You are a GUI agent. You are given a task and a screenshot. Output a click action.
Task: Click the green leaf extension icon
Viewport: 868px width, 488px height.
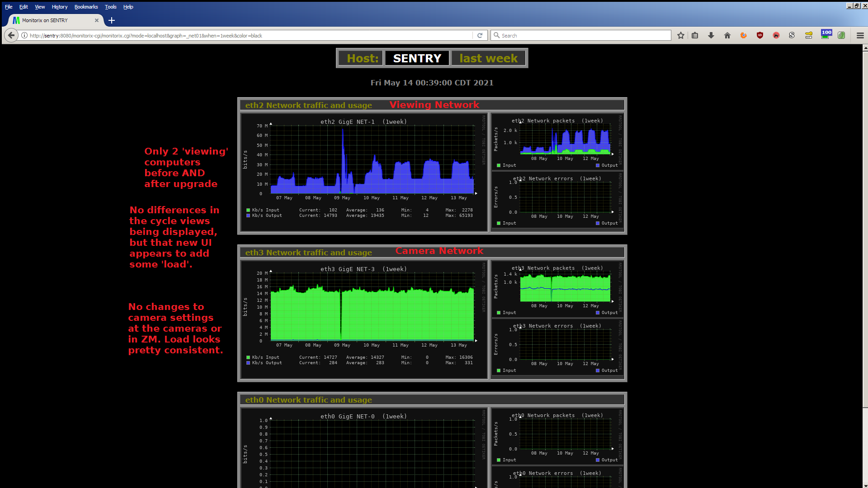click(x=841, y=35)
